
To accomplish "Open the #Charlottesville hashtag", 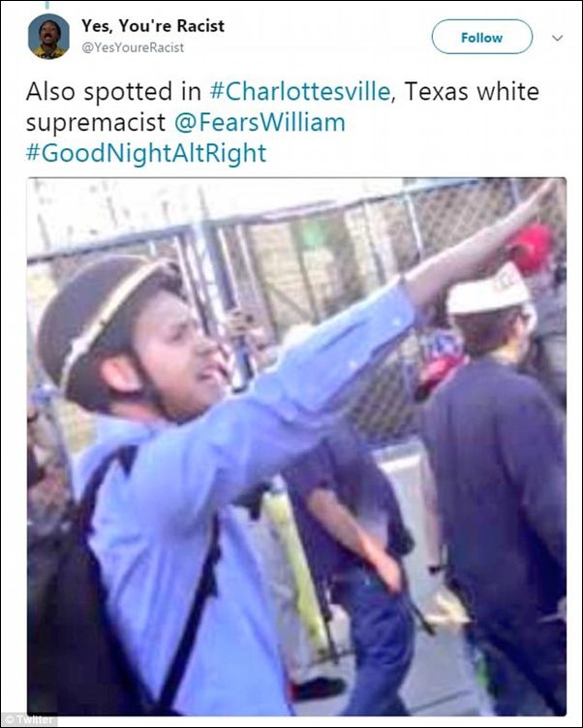I will click(300, 91).
